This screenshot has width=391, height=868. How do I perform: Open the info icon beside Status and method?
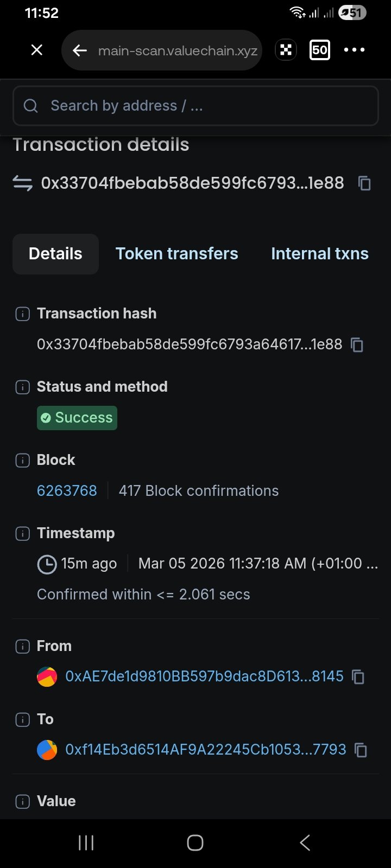coord(22,387)
